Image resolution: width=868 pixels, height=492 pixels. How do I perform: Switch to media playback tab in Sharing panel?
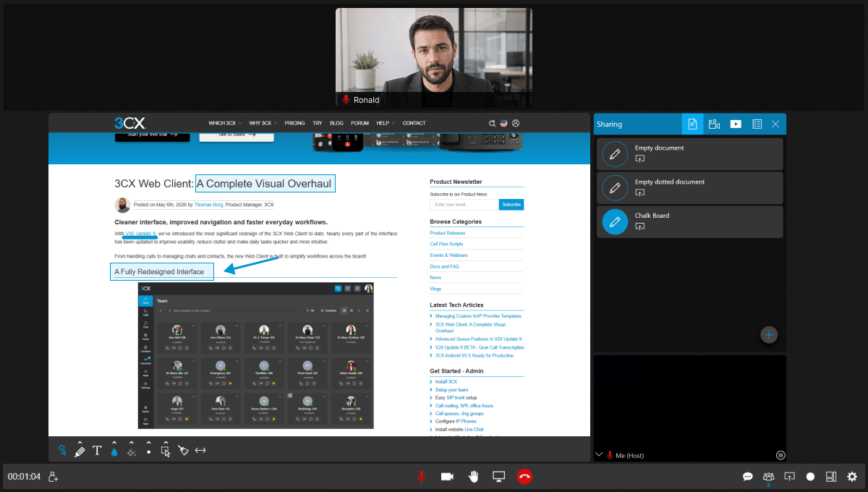[x=736, y=124]
